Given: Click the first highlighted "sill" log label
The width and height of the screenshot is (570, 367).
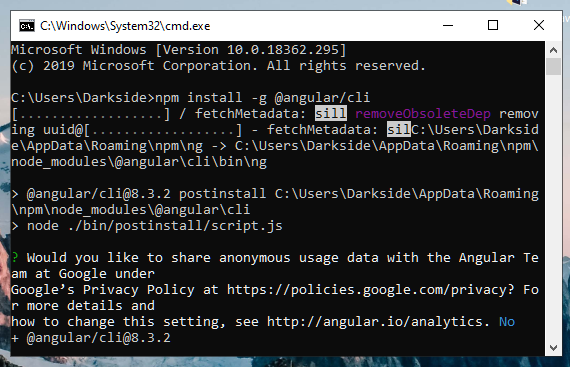Looking at the screenshot, I should pos(331,113).
